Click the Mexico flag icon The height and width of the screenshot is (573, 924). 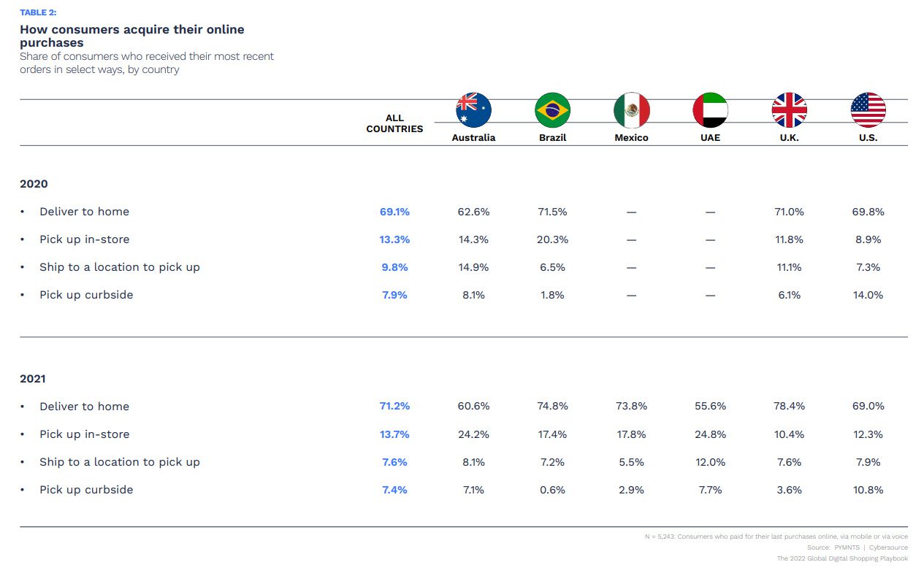point(631,110)
